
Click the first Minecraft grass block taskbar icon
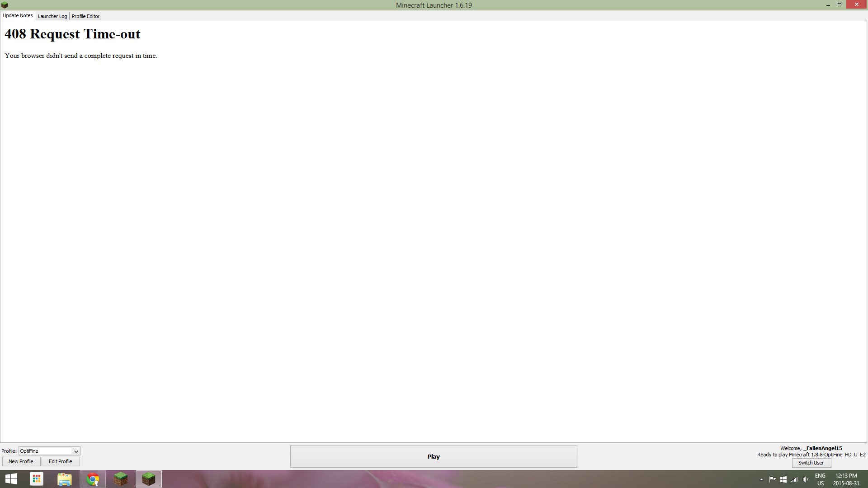click(x=121, y=479)
